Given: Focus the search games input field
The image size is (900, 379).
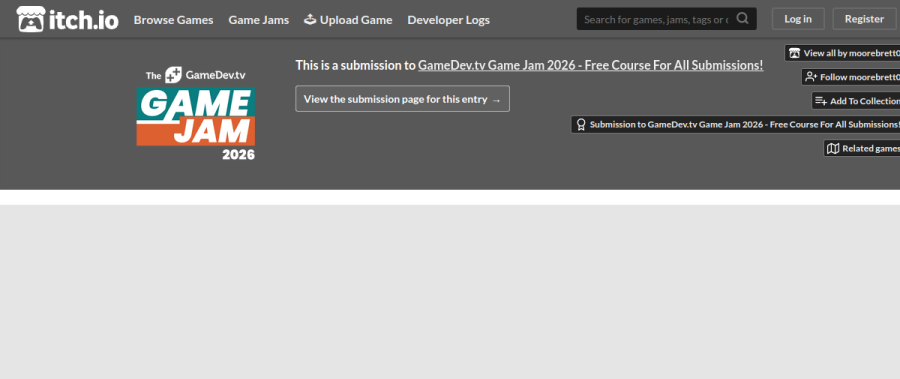Looking at the screenshot, I should pyautogui.click(x=656, y=20).
